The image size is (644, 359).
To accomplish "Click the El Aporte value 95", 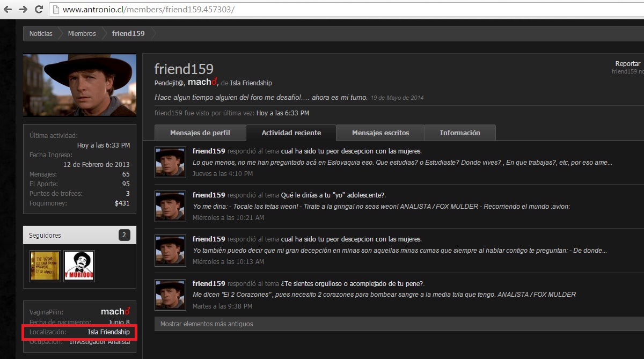I will pyautogui.click(x=126, y=184).
